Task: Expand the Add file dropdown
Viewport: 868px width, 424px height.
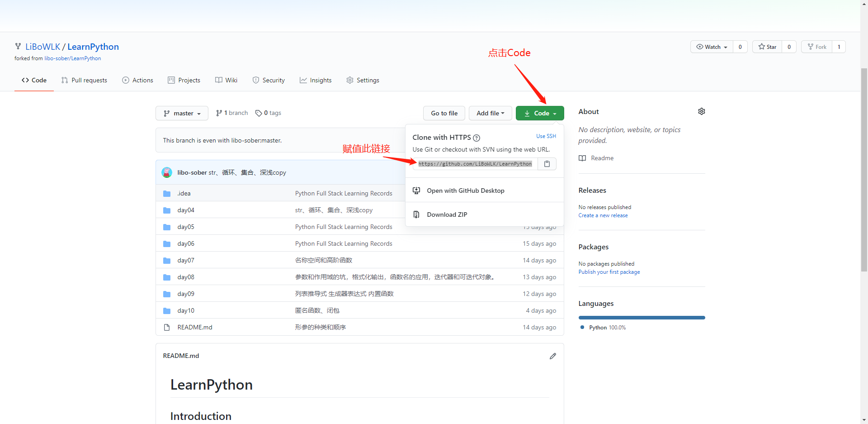Action: tap(490, 113)
